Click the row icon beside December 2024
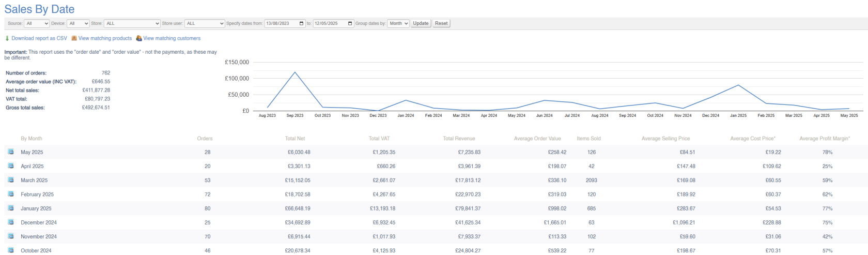This screenshot has height=255, width=868. pos(11,222)
